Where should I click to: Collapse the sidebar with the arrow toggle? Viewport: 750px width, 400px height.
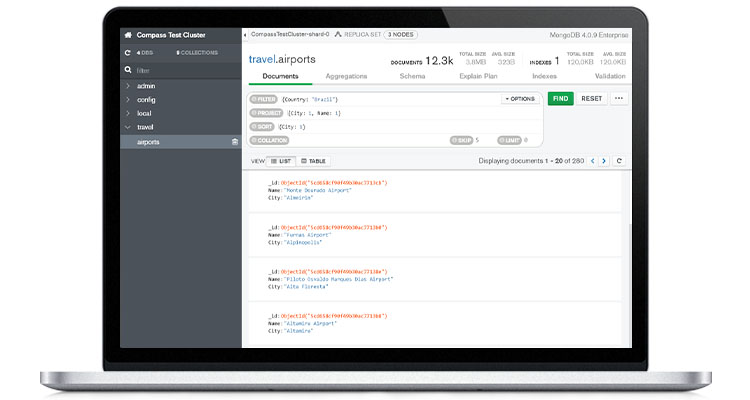pos(245,35)
